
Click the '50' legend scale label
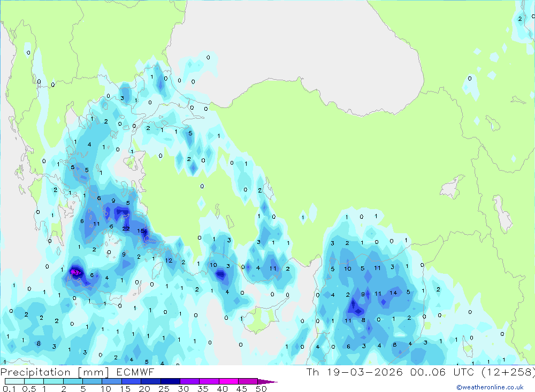(x=261, y=389)
